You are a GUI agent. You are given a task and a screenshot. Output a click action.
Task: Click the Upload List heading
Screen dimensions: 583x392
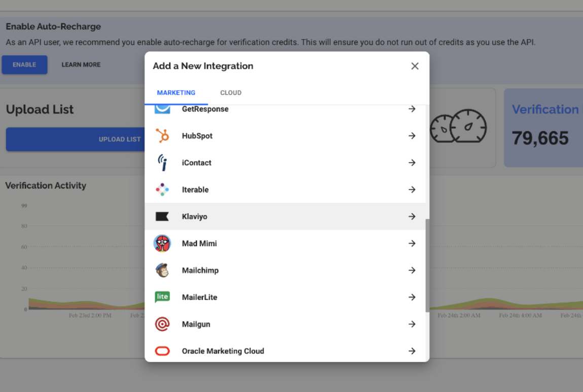[40, 109]
